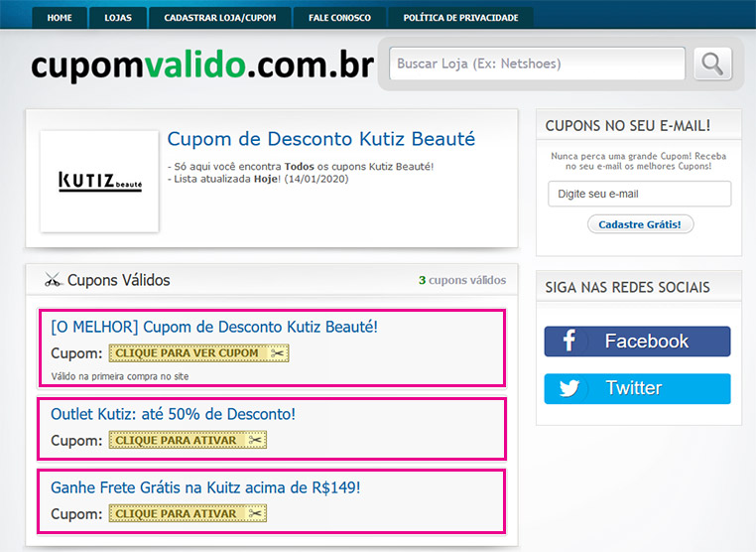
Task: Click the magnifier search button
Action: pyautogui.click(x=712, y=64)
